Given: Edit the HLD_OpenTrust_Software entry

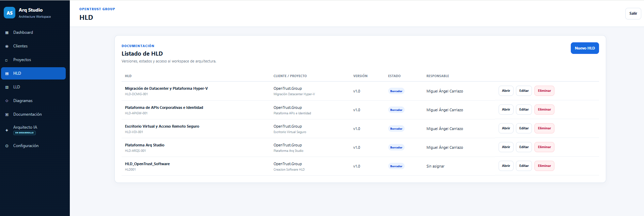Looking at the screenshot, I should pyautogui.click(x=524, y=166).
